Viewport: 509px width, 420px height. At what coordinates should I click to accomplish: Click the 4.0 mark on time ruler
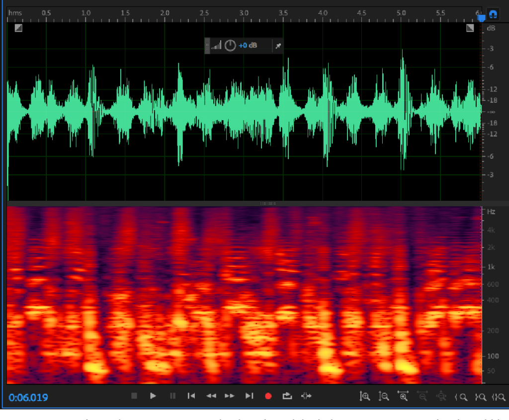click(323, 12)
